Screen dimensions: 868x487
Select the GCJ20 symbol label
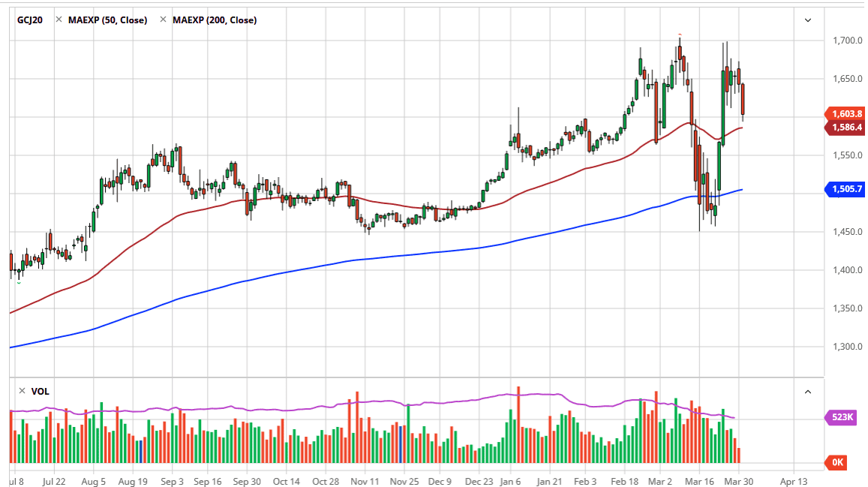30,20
